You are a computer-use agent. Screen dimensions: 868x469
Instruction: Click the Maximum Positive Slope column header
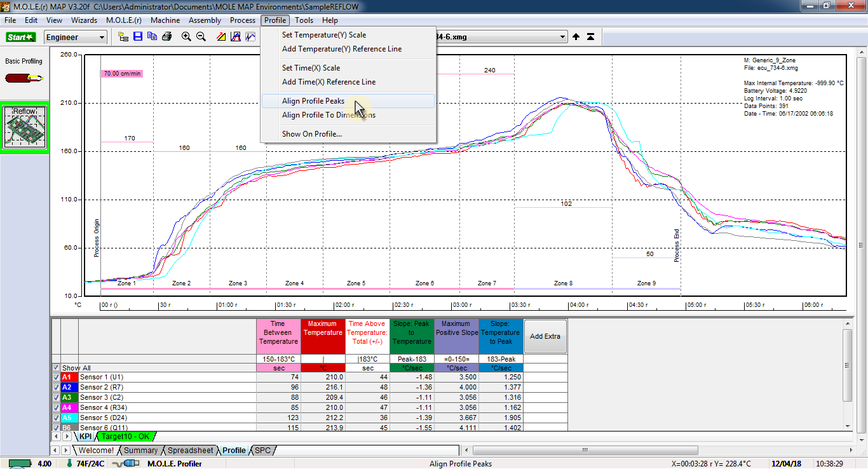tap(456, 336)
